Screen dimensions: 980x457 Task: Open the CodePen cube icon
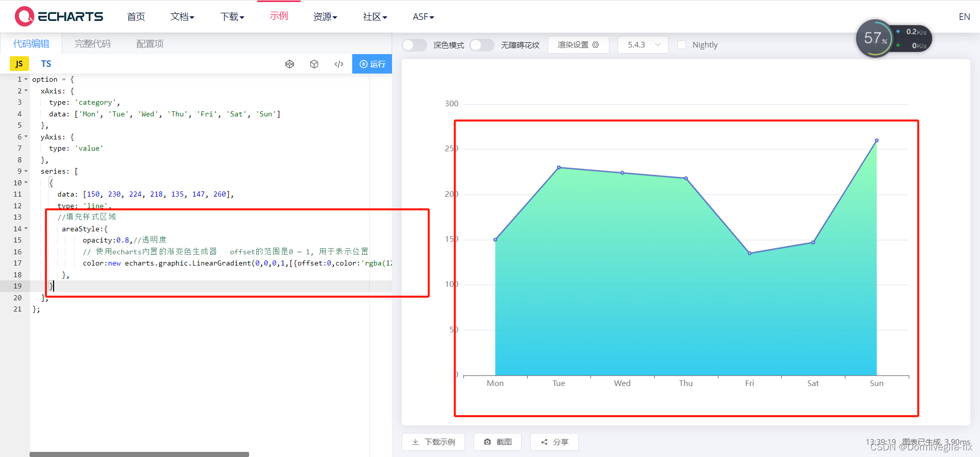[x=314, y=64]
